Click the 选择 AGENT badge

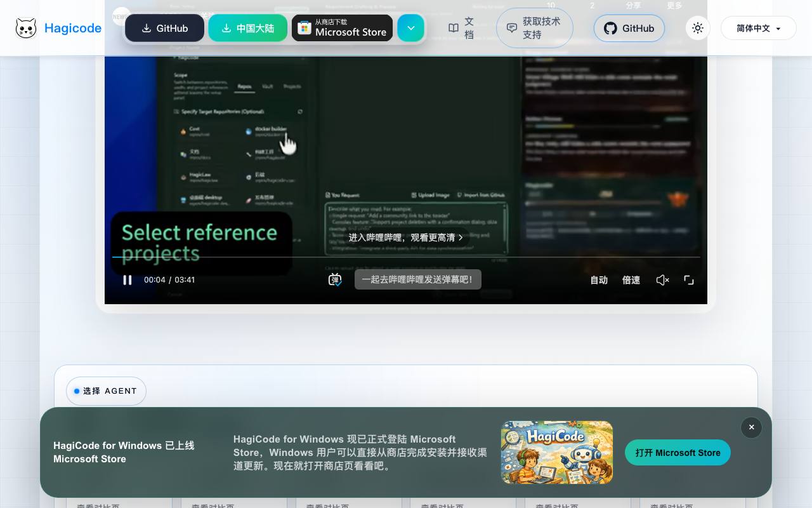coord(106,391)
